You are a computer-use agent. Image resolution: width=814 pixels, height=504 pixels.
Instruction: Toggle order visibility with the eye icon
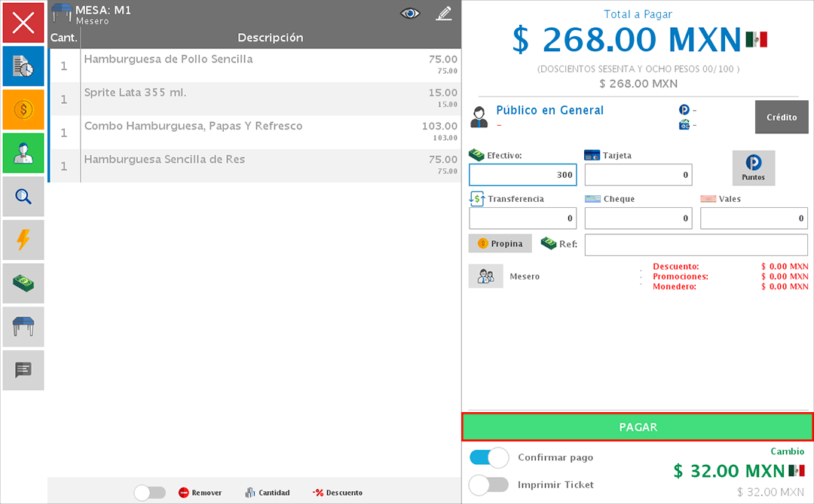click(x=409, y=14)
